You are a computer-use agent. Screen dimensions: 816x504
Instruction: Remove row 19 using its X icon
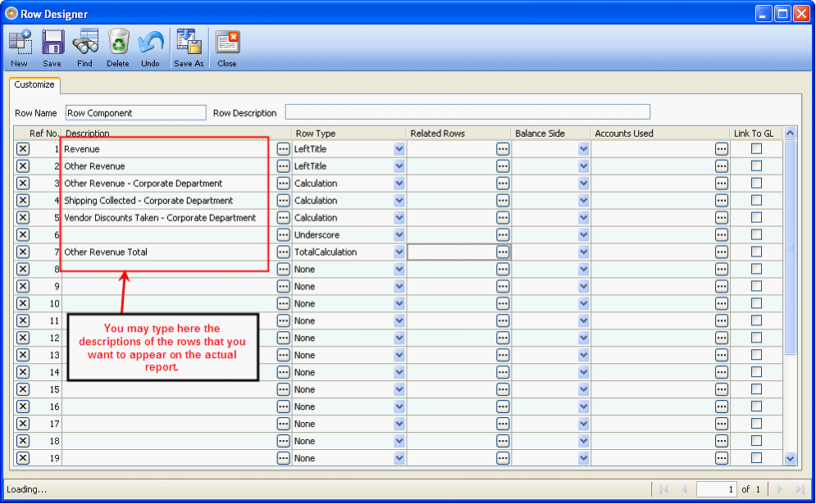coord(23,458)
